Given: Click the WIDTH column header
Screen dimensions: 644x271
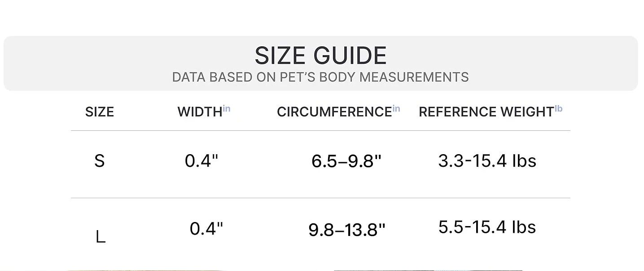Looking at the screenshot, I should (x=200, y=112).
